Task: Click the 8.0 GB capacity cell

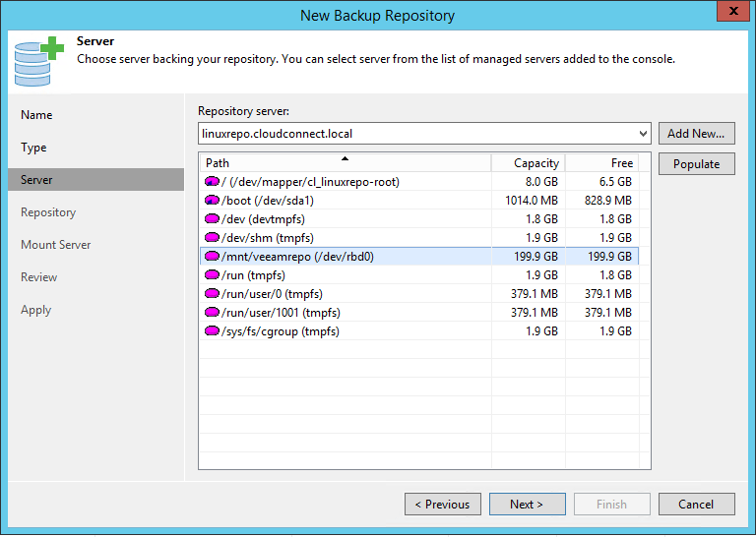Action: (541, 182)
